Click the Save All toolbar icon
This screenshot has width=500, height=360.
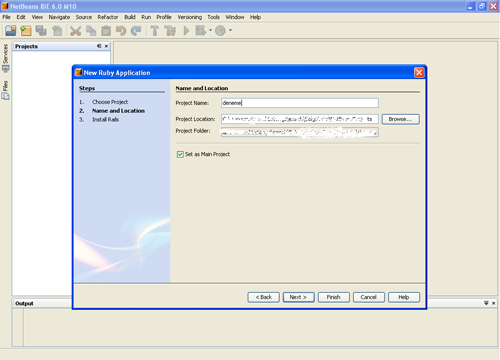pyautogui.click(x=41, y=31)
